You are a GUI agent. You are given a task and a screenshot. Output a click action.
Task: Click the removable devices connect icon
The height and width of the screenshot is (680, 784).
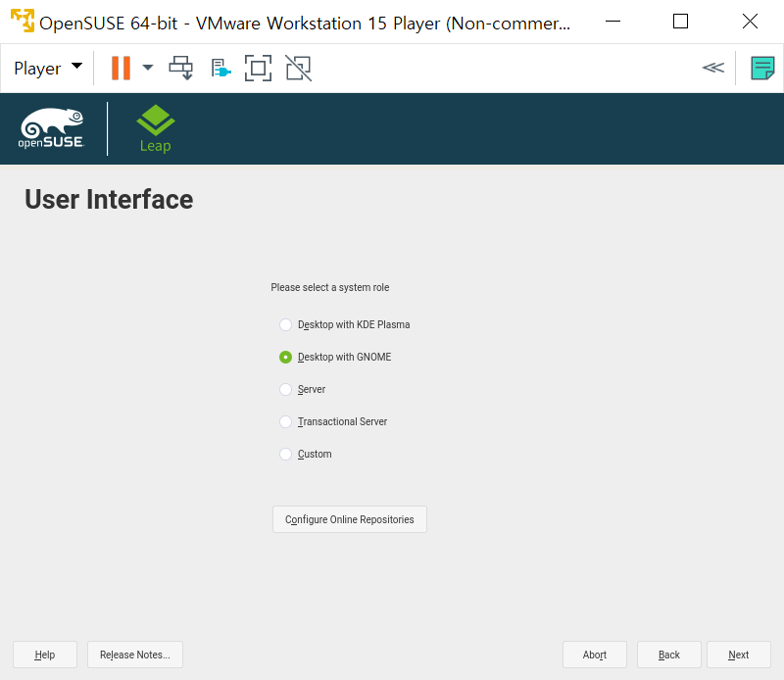(220, 68)
